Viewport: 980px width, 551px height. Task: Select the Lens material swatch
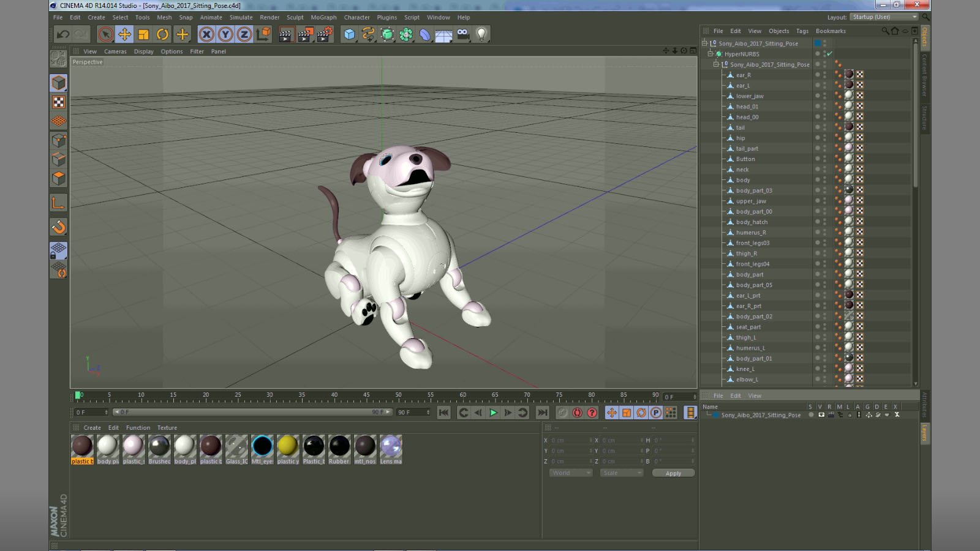coord(391,446)
